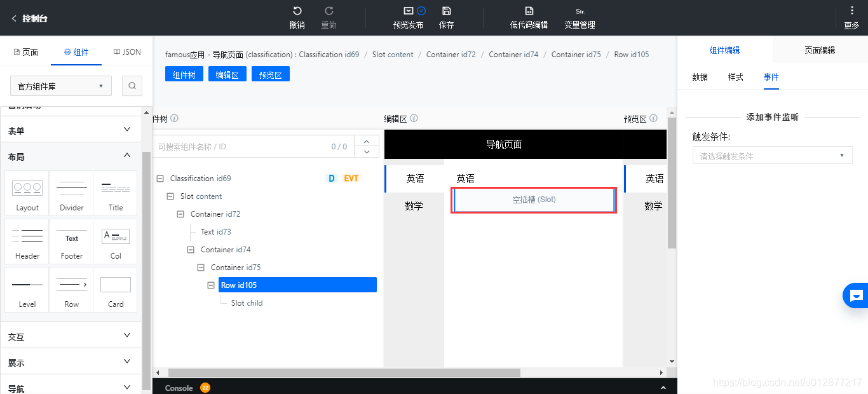The image size is (868, 394).
Task: Open the 数据 tab
Action: tap(700, 77)
